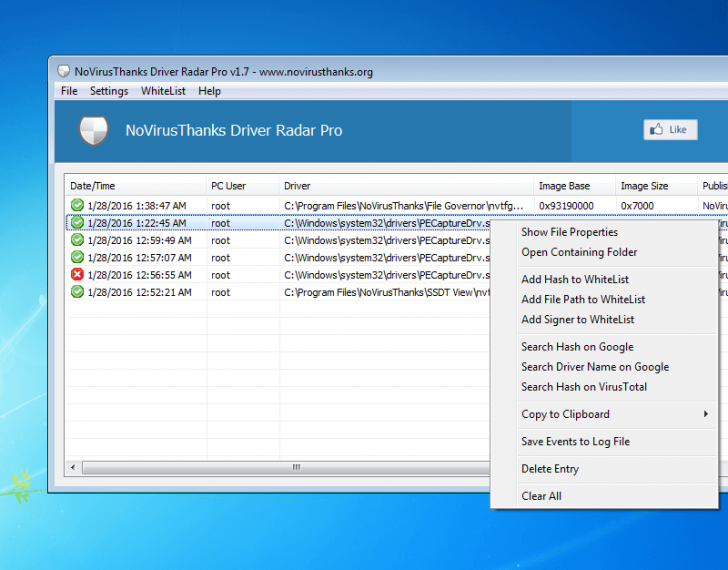Click green check icon for 12:52:21 AM entry
Image resolution: width=728 pixels, height=570 pixels.
pyautogui.click(x=77, y=291)
